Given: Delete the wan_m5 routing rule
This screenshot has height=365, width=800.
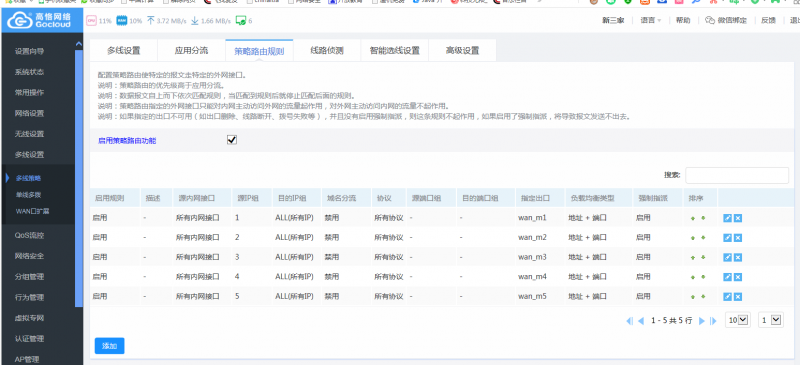Looking at the screenshot, I should (738, 297).
